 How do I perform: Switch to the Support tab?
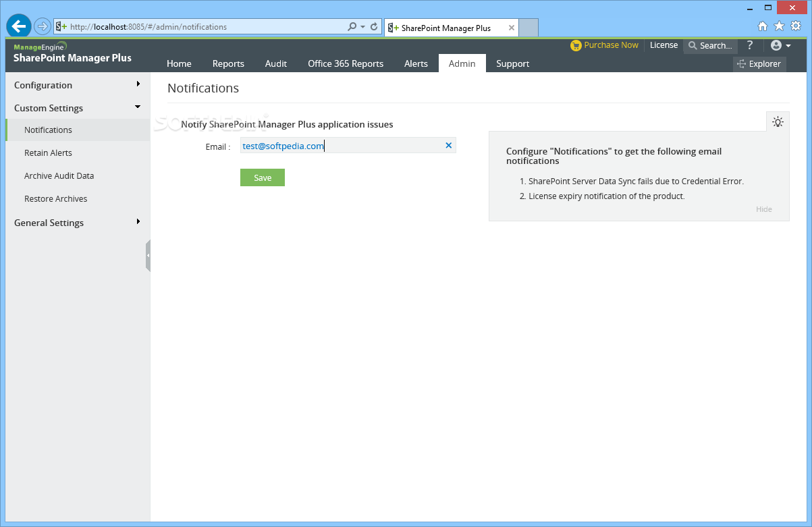point(512,63)
